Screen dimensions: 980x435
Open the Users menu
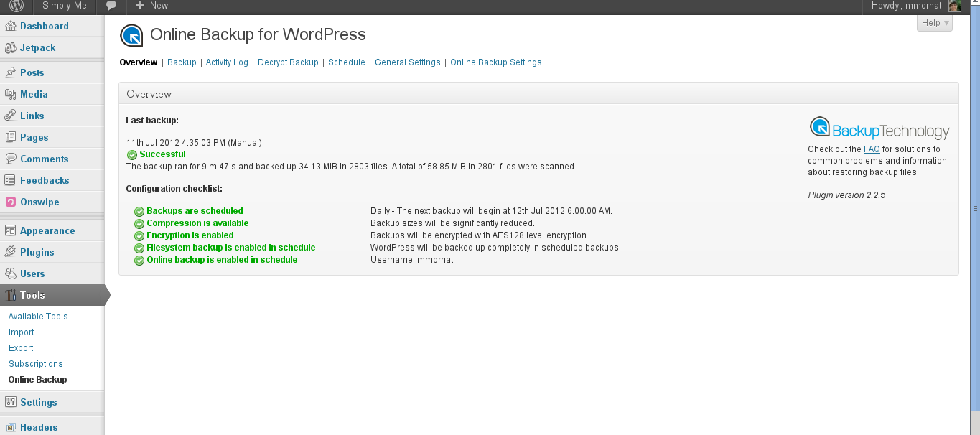pyautogui.click(x=32, y=273)
